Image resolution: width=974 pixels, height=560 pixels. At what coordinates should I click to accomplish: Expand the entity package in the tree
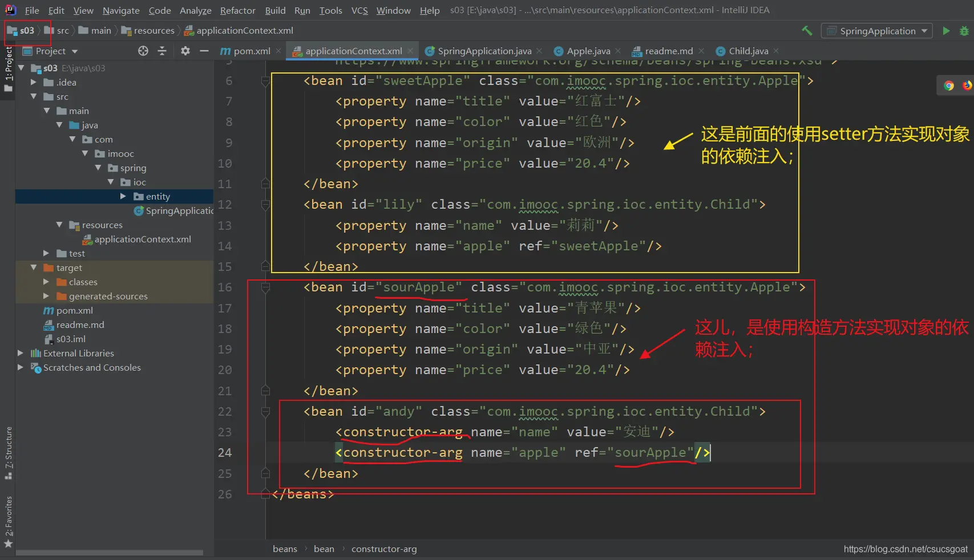pyautogui.click(x=123, y=196)
